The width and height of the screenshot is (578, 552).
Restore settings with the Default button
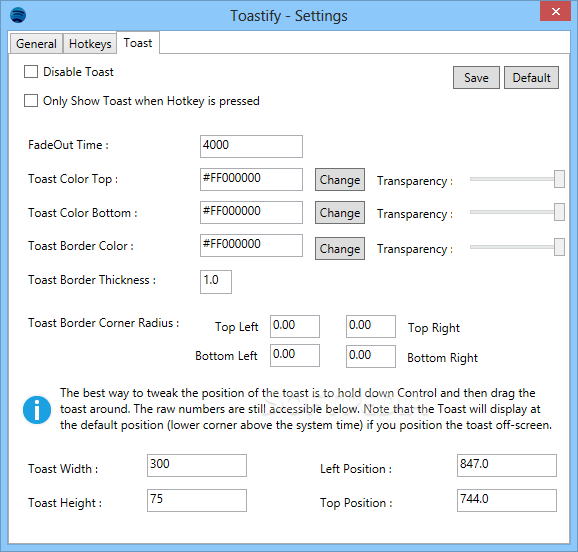(531, 77)
